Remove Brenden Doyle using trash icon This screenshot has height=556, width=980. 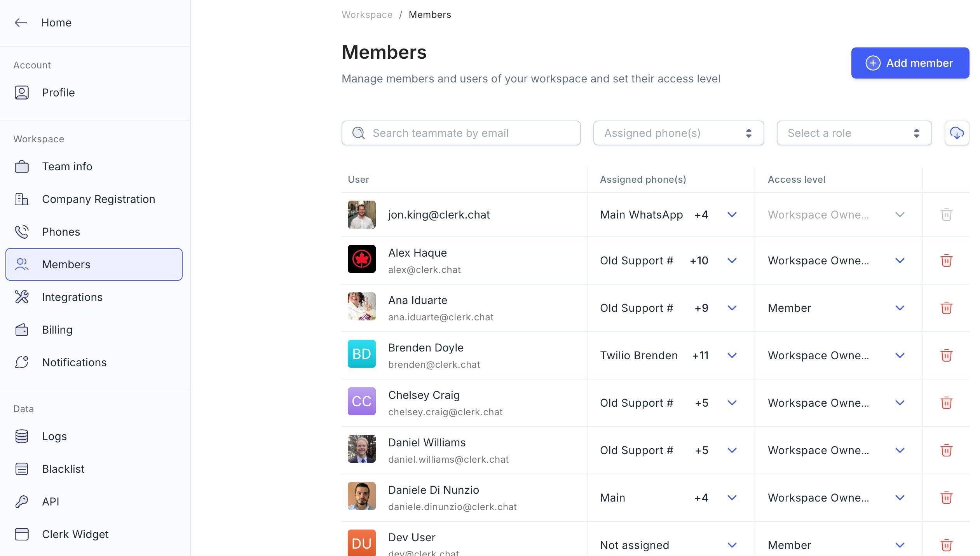click(946, 355)
